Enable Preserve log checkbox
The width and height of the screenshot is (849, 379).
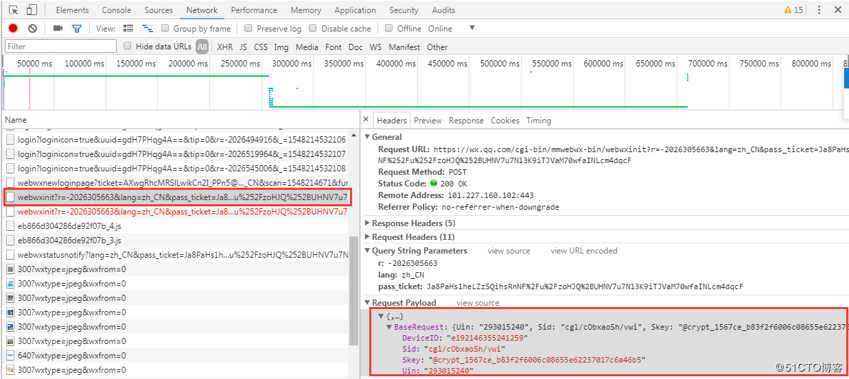[248, 28]
